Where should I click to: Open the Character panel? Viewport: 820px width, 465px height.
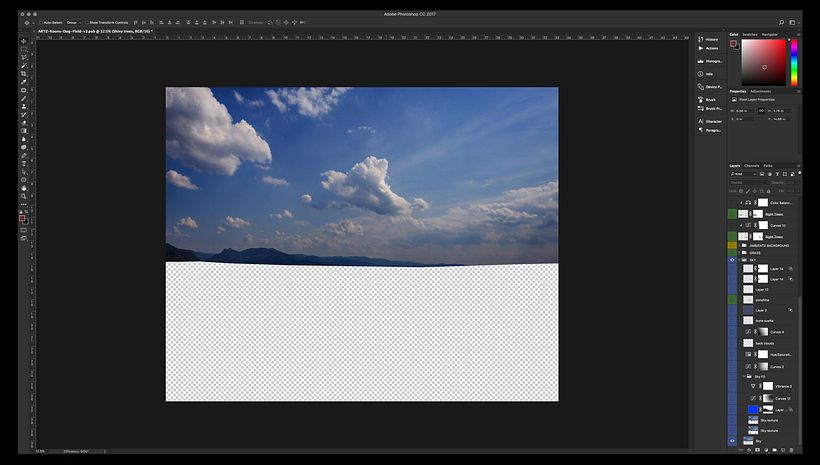[712, 121]
